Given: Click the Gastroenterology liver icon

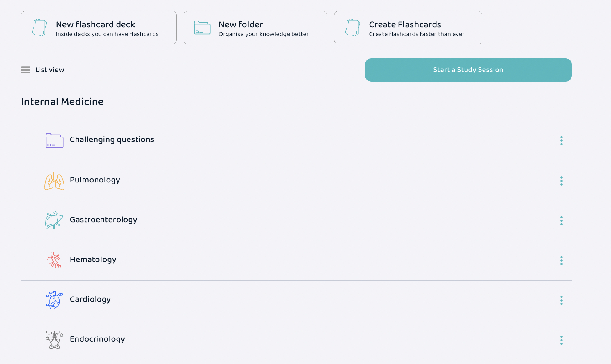Looking at the screenshot, I should coord(54,221).
